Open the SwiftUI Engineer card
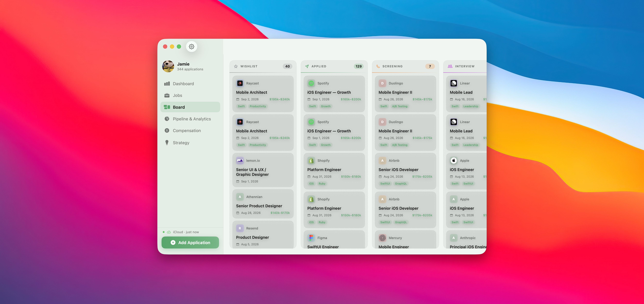The width and height of the screenshot is (644, 304). [334, 239]
